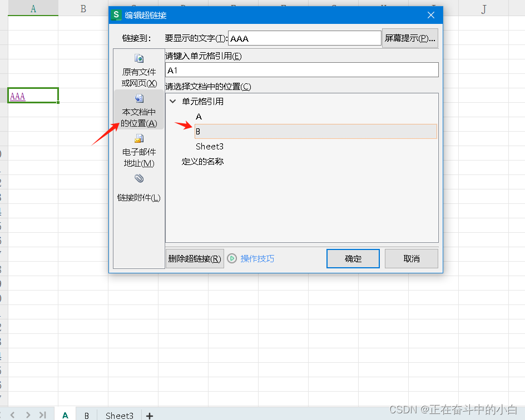
Task: Collapse the 单元格引用 tree section
Action: click(172, 101)
